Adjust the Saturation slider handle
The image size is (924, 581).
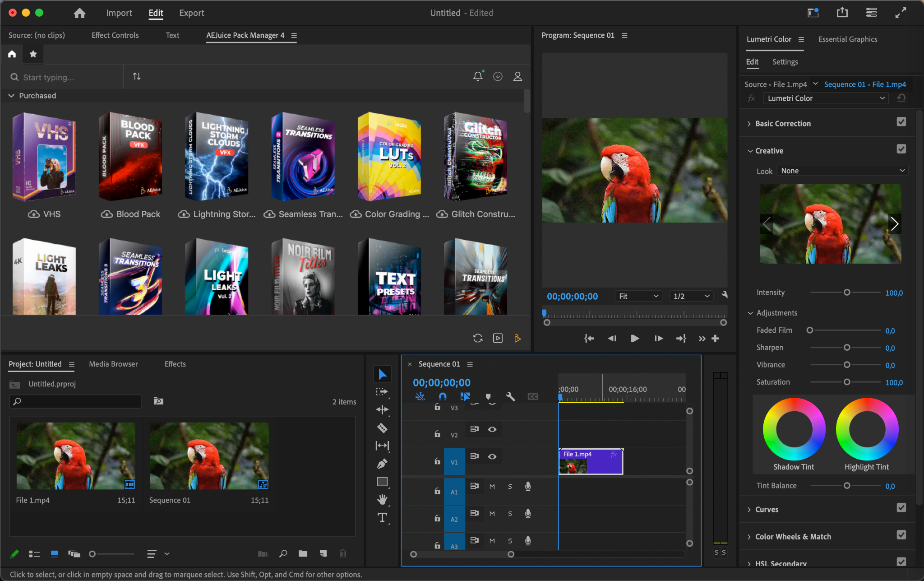tap(847, 382)
